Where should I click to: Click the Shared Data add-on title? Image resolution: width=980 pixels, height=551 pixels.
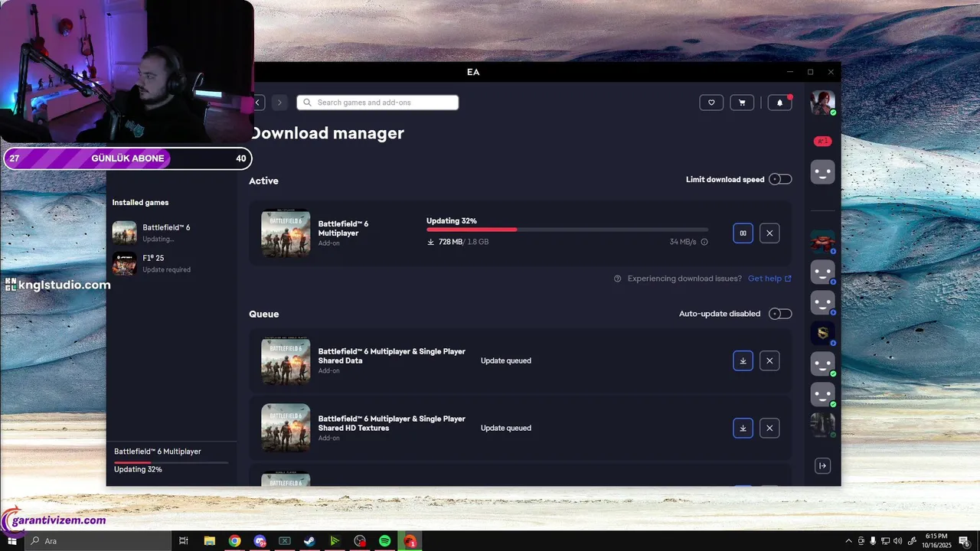coord(392,356)
